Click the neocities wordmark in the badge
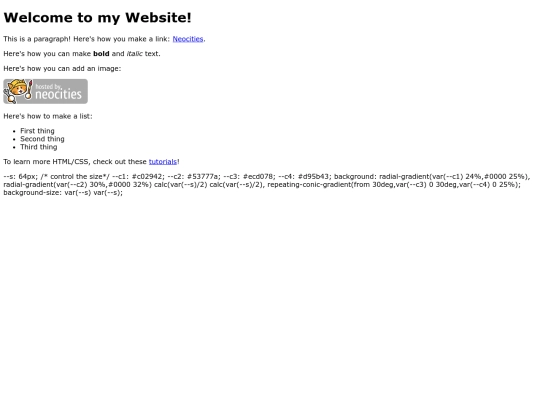The width and height of the screenshot is (540, 405). (x=59, y=94)
